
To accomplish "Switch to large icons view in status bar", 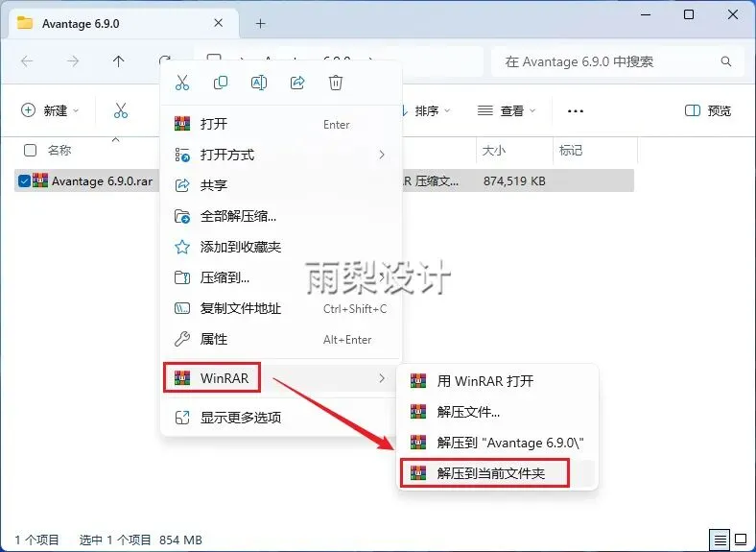I will click(x=741, y=539).
